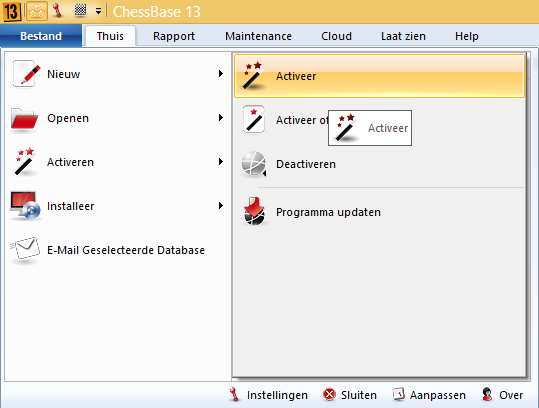Viewport: 539px width, 408px height.
Task: Open Instellingen from the bottom bar
Action: pyautogui.click(x=268, y=395)
